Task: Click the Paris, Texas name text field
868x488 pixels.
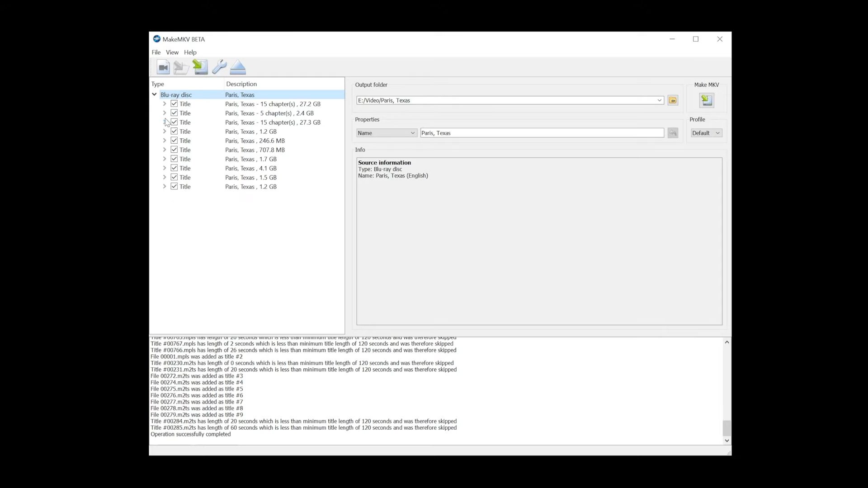Action: click(x=542, y=133)
